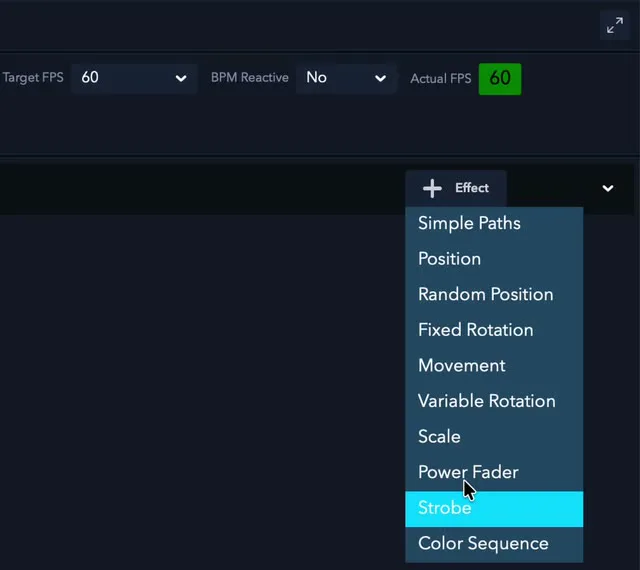
Task: Click the plus Effect button
Action: (456, 188)
